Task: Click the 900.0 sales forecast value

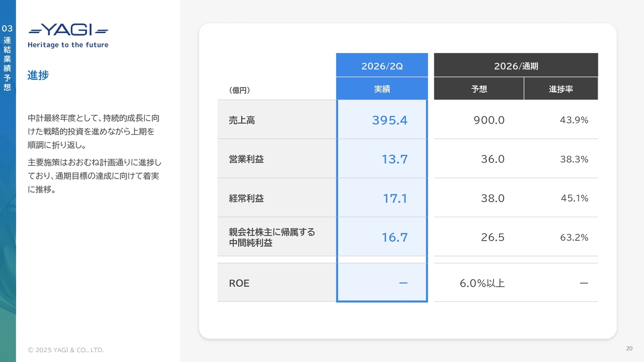Action: [489, 120]
